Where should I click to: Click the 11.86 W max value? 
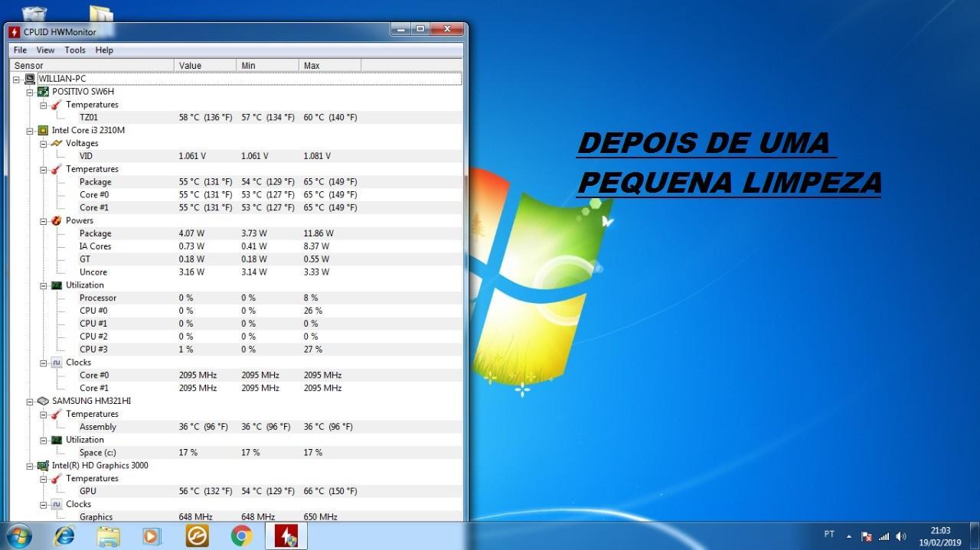[318, 233]
